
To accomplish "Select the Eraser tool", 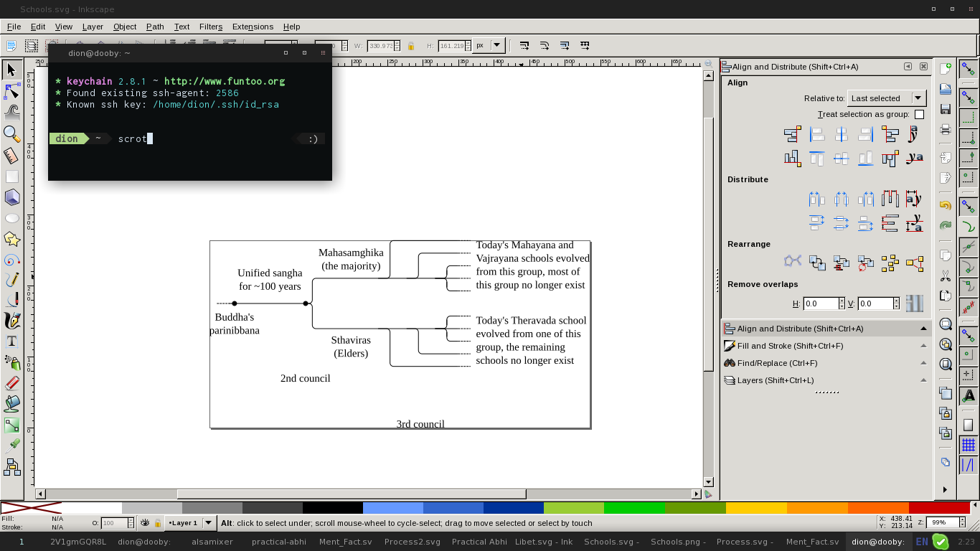I will click(x=11, y=383).
